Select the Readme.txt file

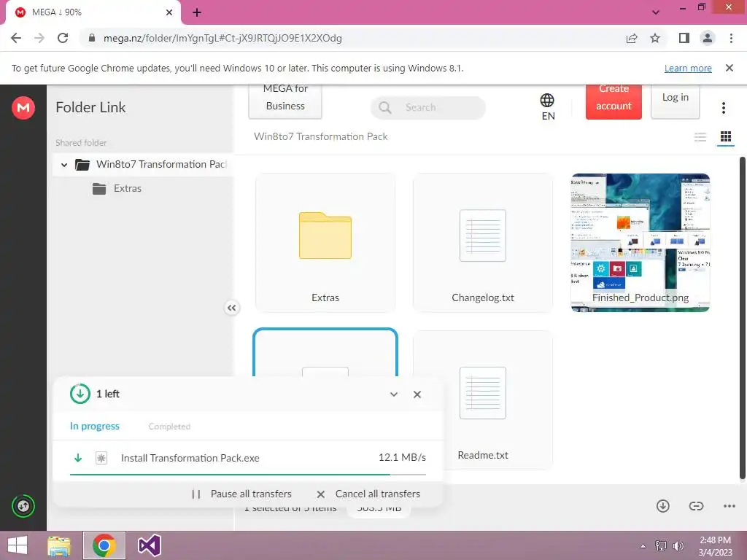coord(483,400)
